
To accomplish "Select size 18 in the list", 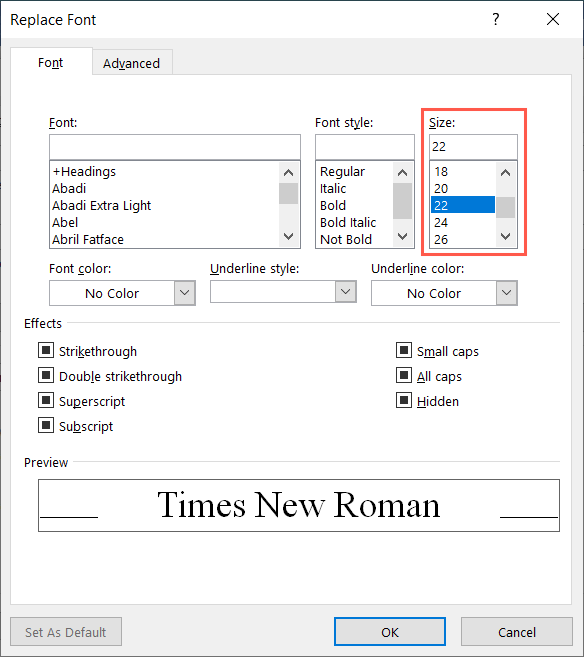I will point(463,171).
